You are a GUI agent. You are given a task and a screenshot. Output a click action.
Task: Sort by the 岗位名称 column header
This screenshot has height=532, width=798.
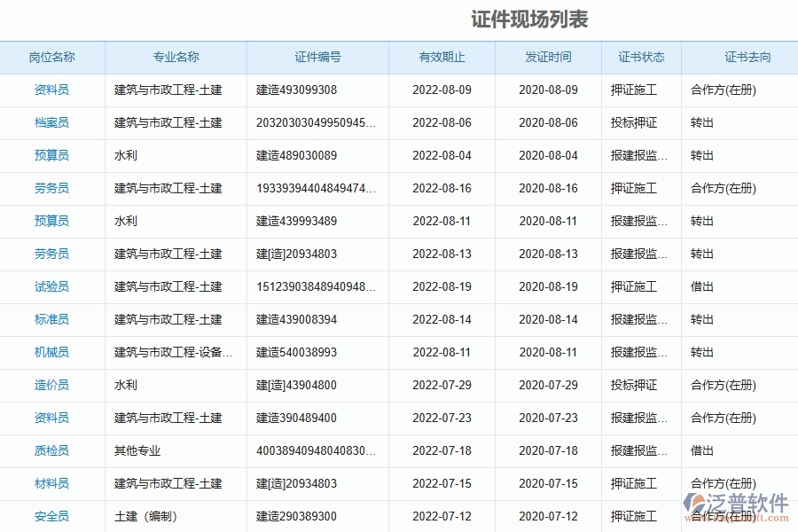tap(51, 57)
